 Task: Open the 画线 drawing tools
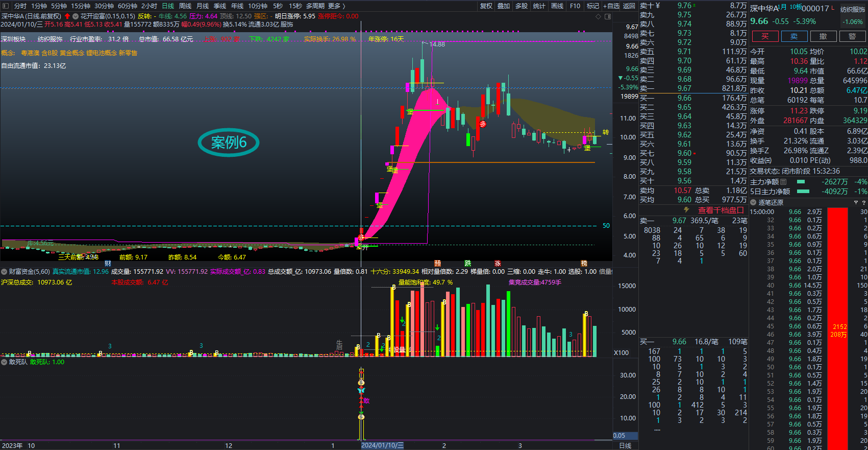557,6
